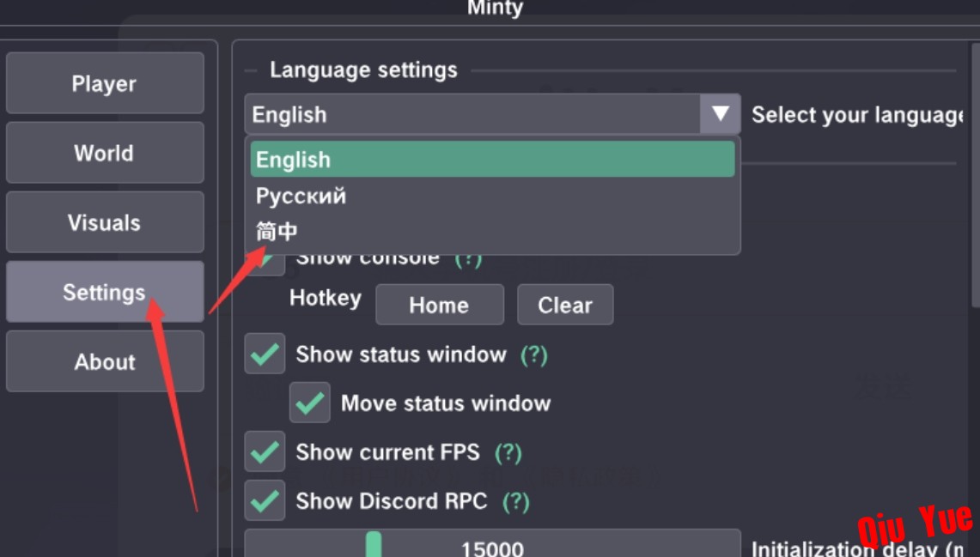Select English in the language list

492,160
